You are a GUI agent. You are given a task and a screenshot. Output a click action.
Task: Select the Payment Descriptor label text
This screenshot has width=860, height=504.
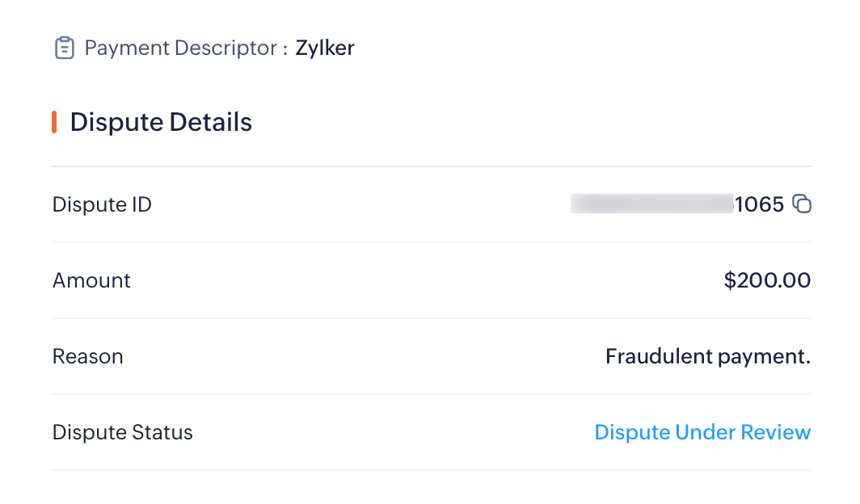(186, 48)
